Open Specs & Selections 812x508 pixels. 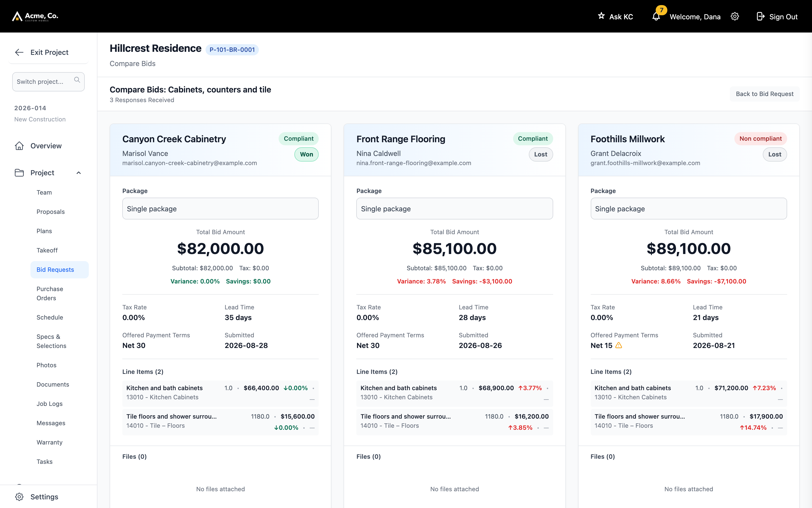tap(51, 341)
